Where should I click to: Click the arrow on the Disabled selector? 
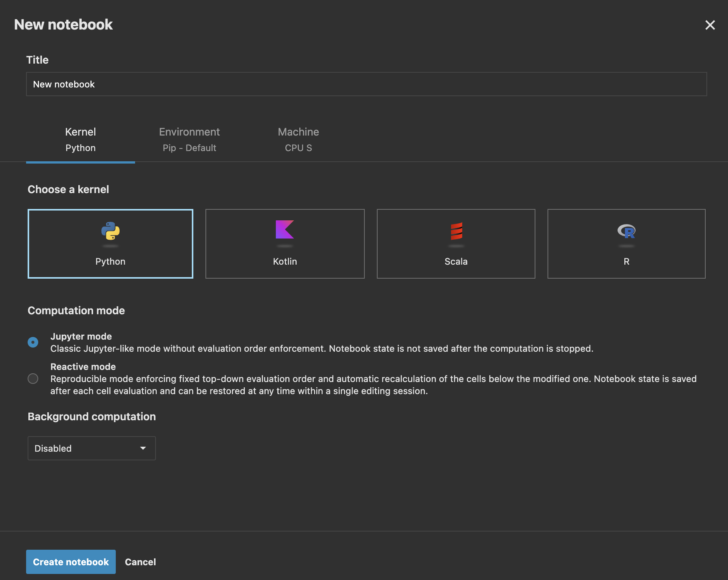pyautogui.click(x=143, y=448)
